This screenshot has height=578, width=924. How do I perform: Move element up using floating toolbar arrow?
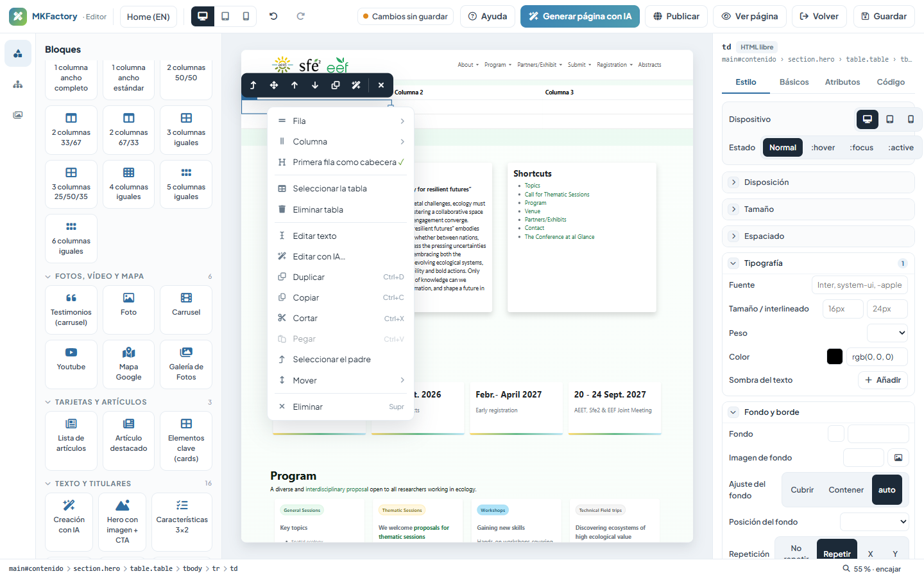tap(295, 85)
